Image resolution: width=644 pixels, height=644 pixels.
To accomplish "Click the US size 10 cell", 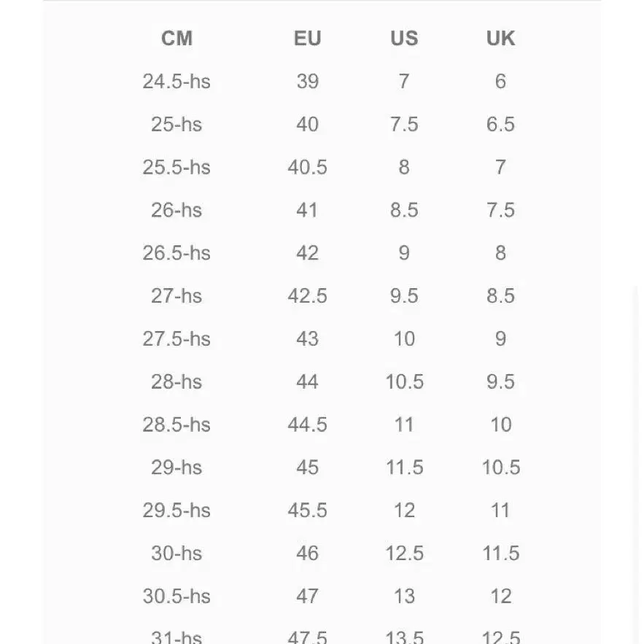I will click(404, 339).
